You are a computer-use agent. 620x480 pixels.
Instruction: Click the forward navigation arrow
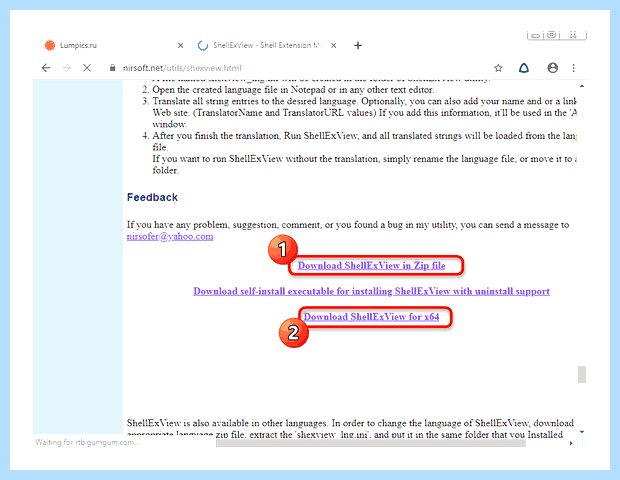point(66,68)
